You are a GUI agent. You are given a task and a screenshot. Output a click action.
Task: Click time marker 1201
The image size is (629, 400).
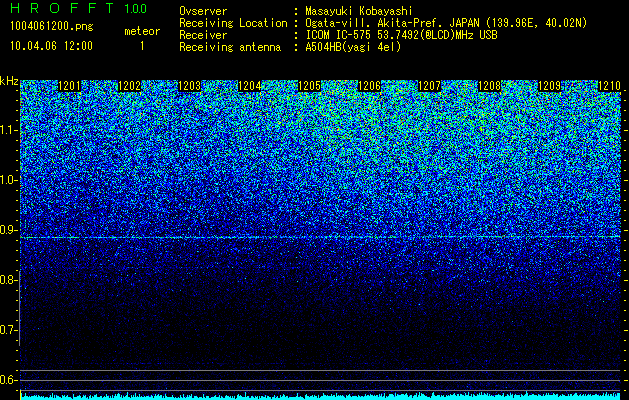point(69,86)
